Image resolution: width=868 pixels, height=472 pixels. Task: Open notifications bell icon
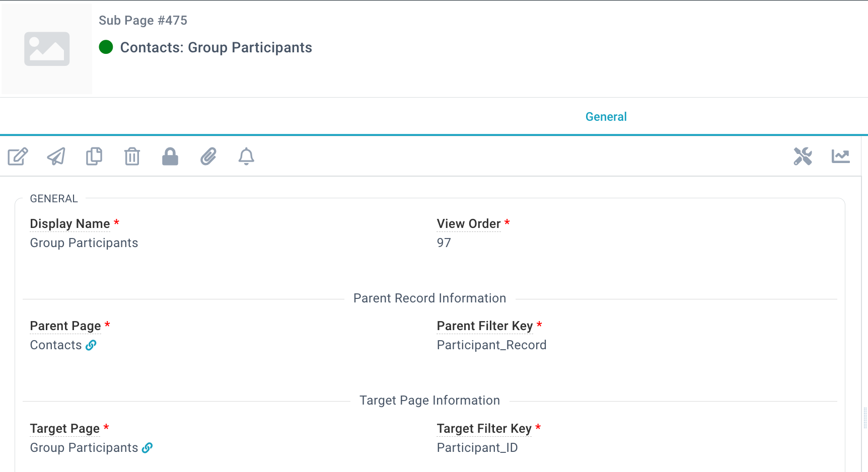[246, 156]
